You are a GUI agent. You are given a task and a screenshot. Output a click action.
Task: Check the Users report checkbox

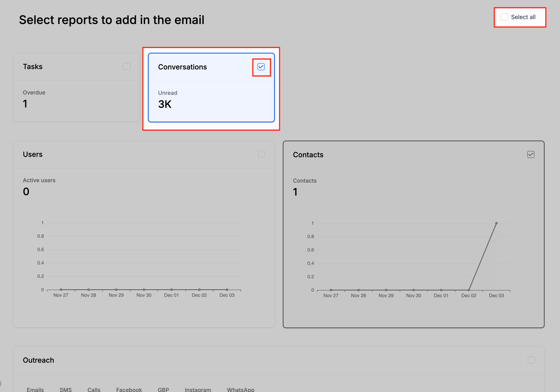point(261,154)
